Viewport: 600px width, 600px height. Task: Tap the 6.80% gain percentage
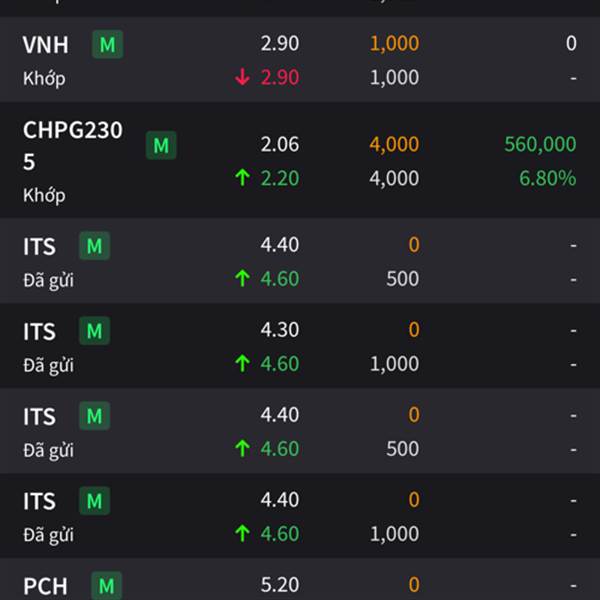(548, 178)
